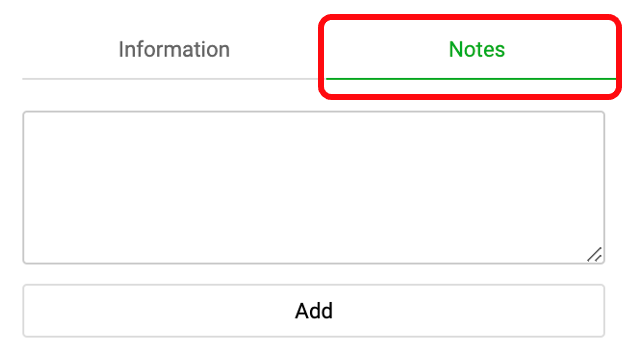Focus the notes text area
The width and height of the screenshot is (630, 362).
point(314,188)
